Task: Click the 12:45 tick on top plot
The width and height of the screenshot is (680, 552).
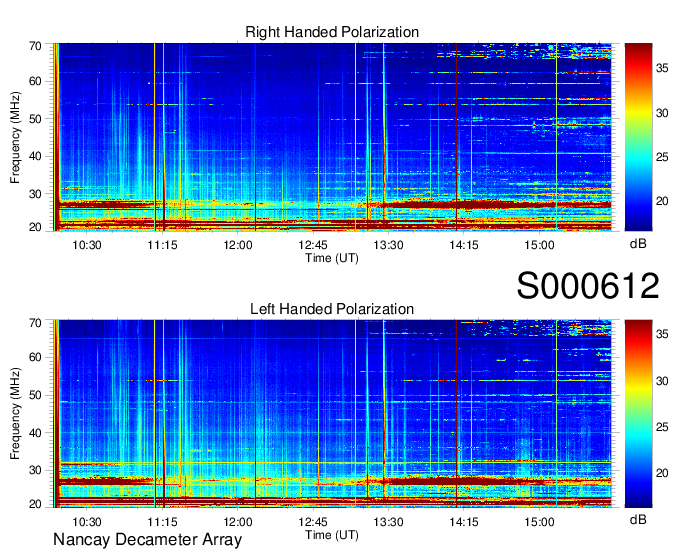Action: pyautogui.click(x=313, y=245)
